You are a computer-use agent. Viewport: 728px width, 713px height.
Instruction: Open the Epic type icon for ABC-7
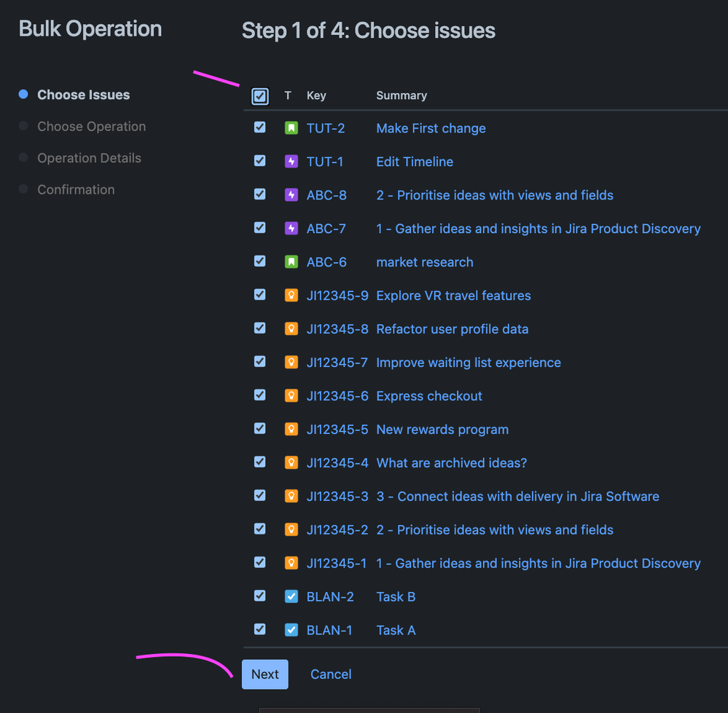291,228
